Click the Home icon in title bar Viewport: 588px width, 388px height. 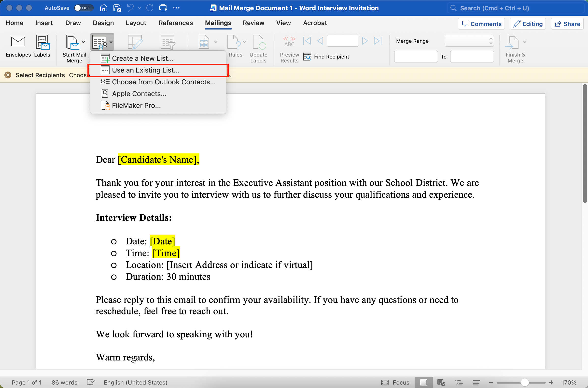(x=103, y=8)
